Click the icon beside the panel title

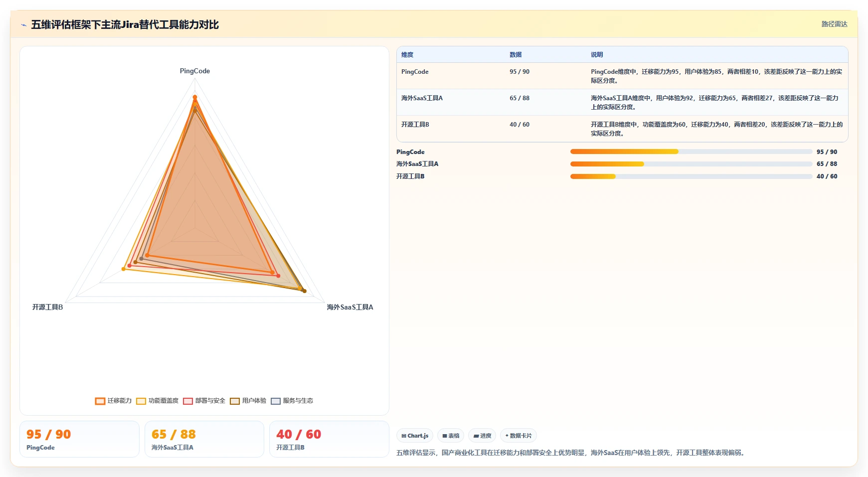coord(23,25)
